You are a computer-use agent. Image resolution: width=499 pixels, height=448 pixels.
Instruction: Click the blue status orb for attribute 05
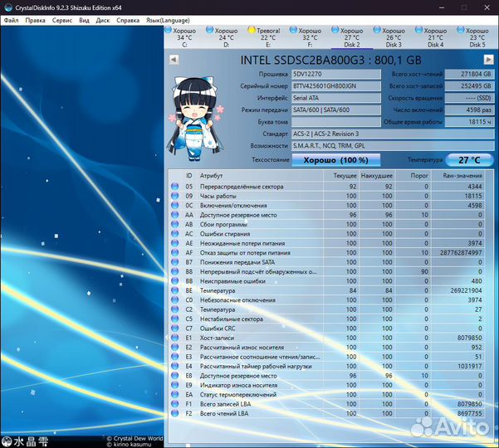174,187
